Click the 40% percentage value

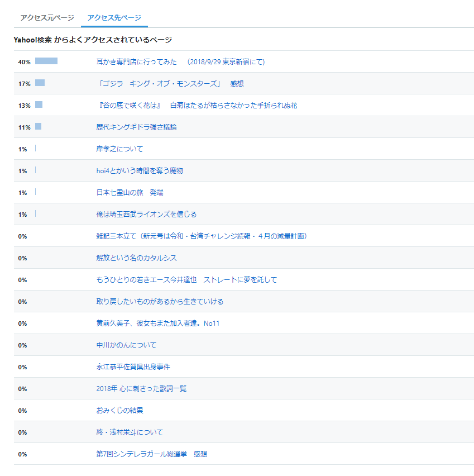(x=24, y=62)
